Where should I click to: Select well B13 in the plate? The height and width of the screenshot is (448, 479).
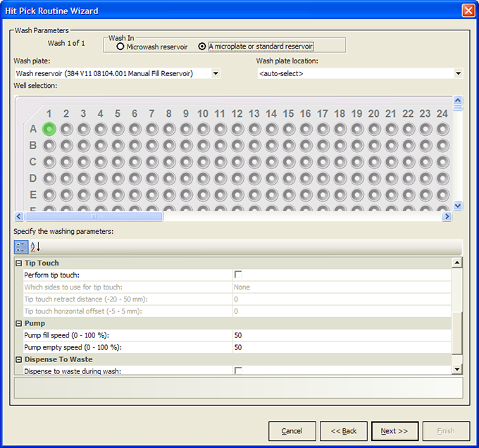[254, 146]
